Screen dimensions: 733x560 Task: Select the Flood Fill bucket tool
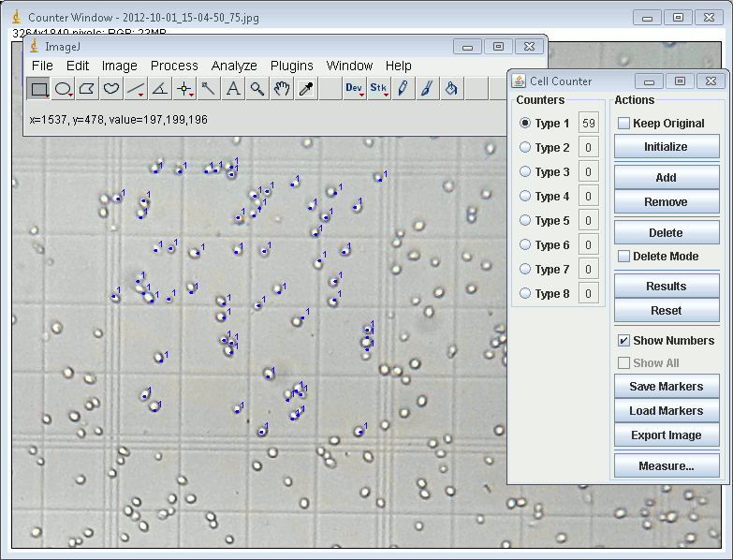pos(452,89)
